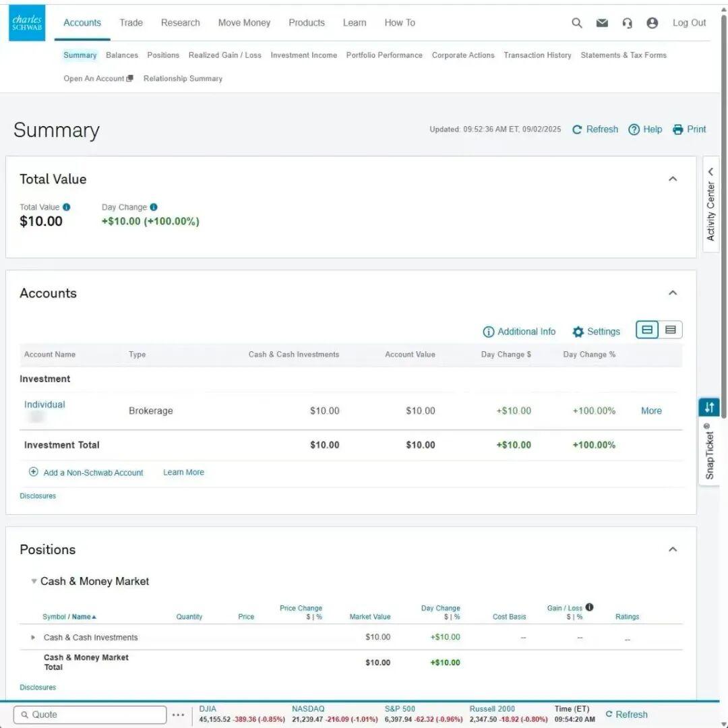Viewport: 728px width, 728px height.
Task: Click info icon next to Total Value
Action: (x=66, y=207)
